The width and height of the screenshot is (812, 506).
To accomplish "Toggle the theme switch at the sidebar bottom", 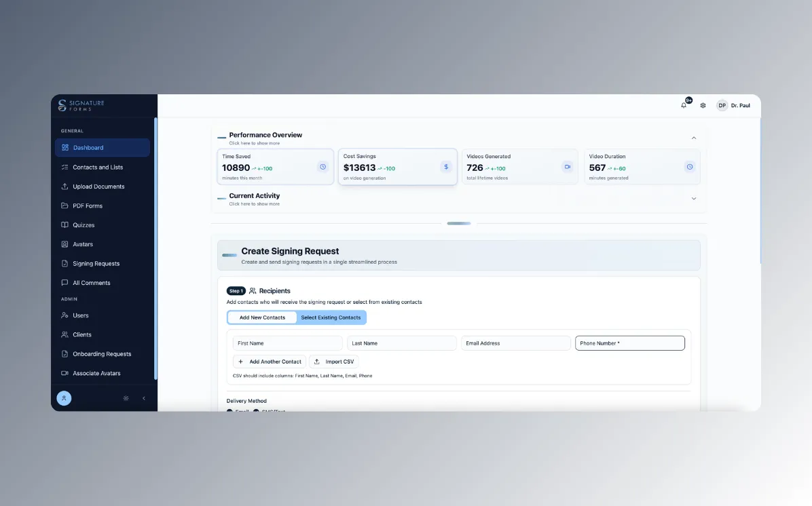I will 126,398.
